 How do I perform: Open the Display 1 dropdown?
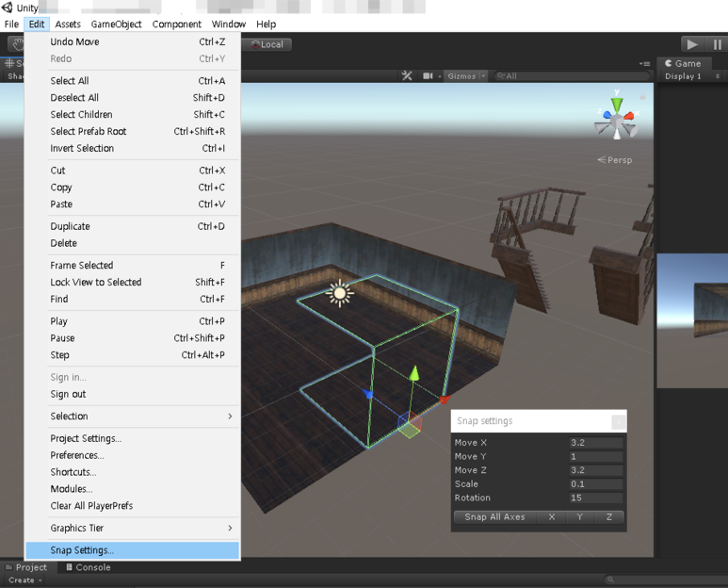tap(691, 76)
